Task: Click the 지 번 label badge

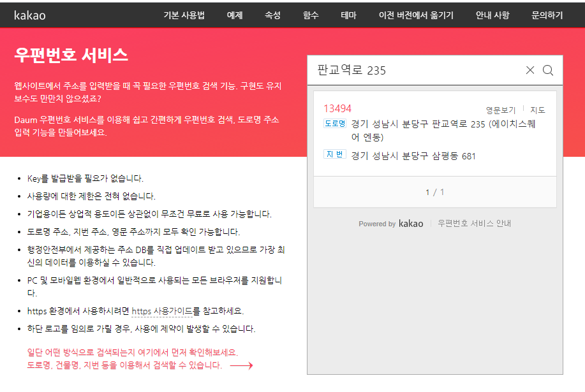Action: click(x=335, y=154)
